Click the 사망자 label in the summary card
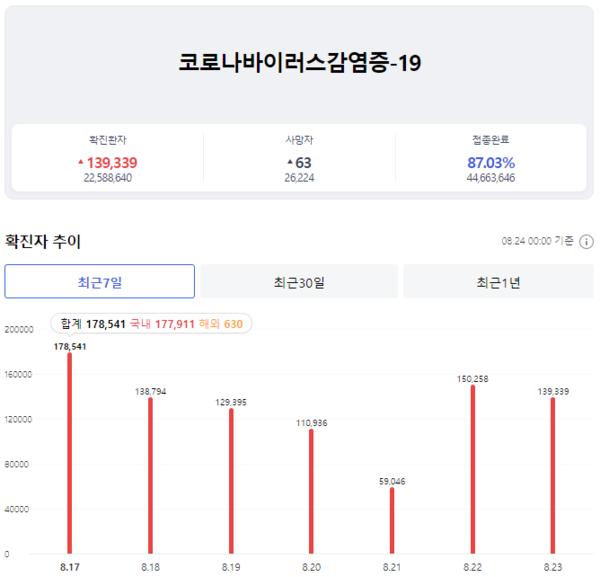 coord(299,140)
